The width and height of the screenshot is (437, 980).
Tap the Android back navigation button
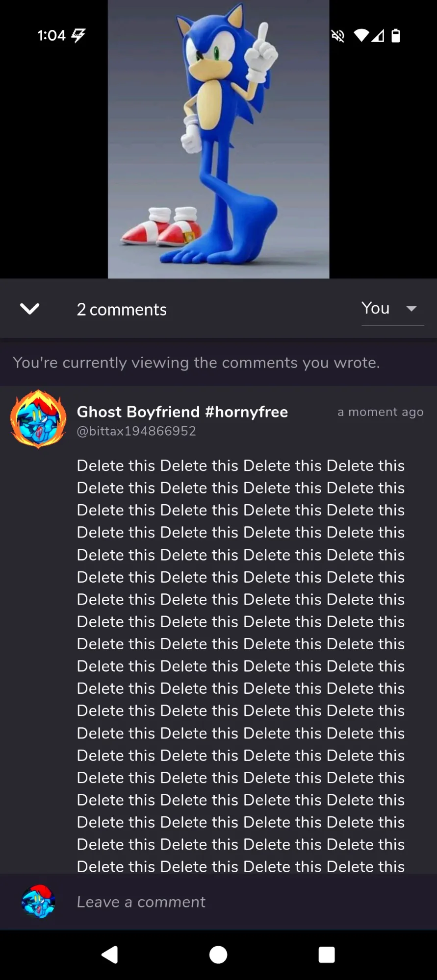110,955
